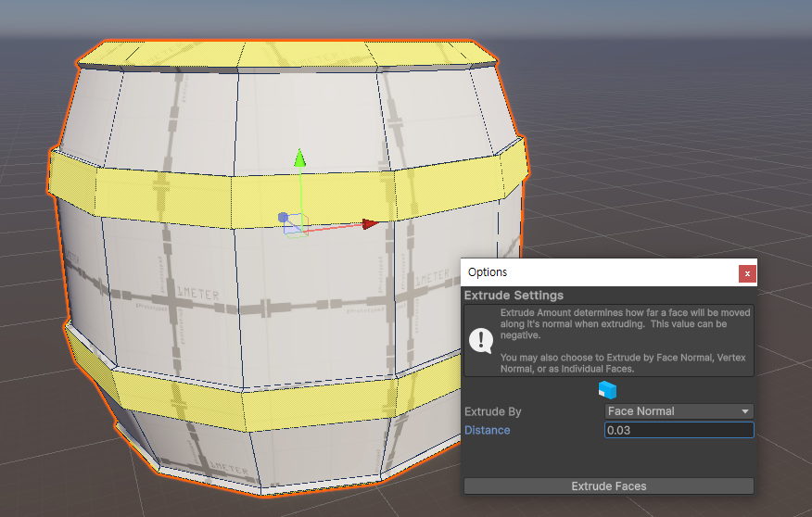The image size is (812, 517).
Task: Open the Extrude By dropdown
Action: (x=679, y=411)
